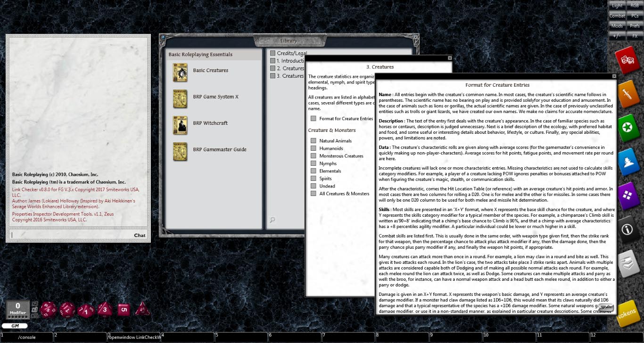Viewport: 644px width, 343px height.
Task: Click the green star sidebar icon
Action: tap(629, 127)
